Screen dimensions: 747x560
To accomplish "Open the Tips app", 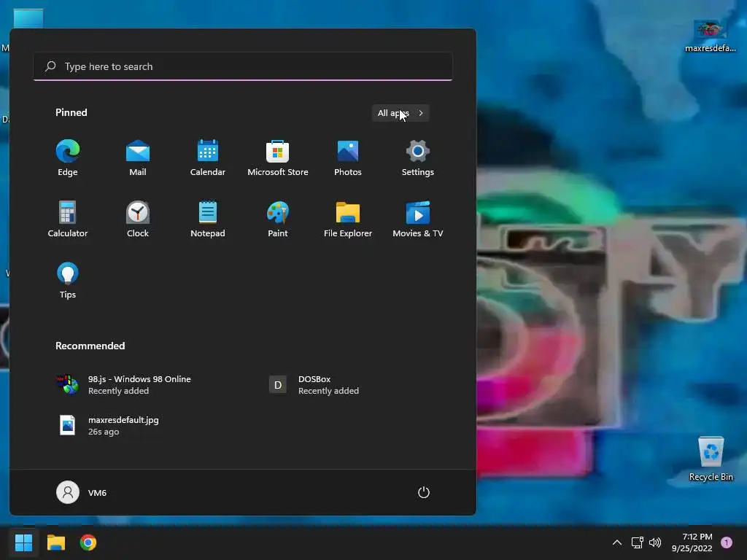I will (x=68, y=281).
